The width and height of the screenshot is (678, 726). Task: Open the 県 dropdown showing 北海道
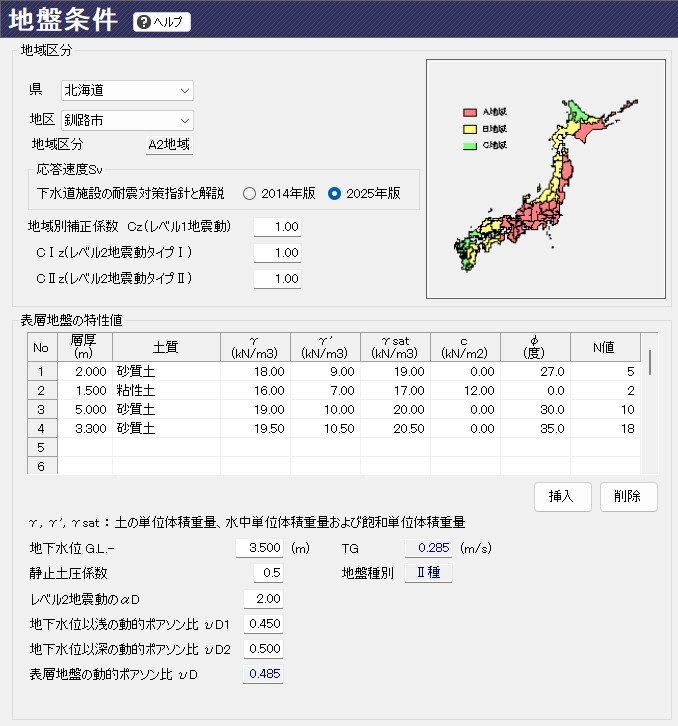click(127, 90)
